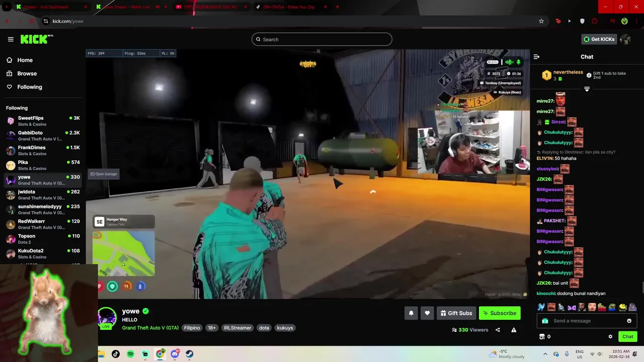Click the green Subscribe button
This screenshot has height=362, width=644.
point(500,313)
